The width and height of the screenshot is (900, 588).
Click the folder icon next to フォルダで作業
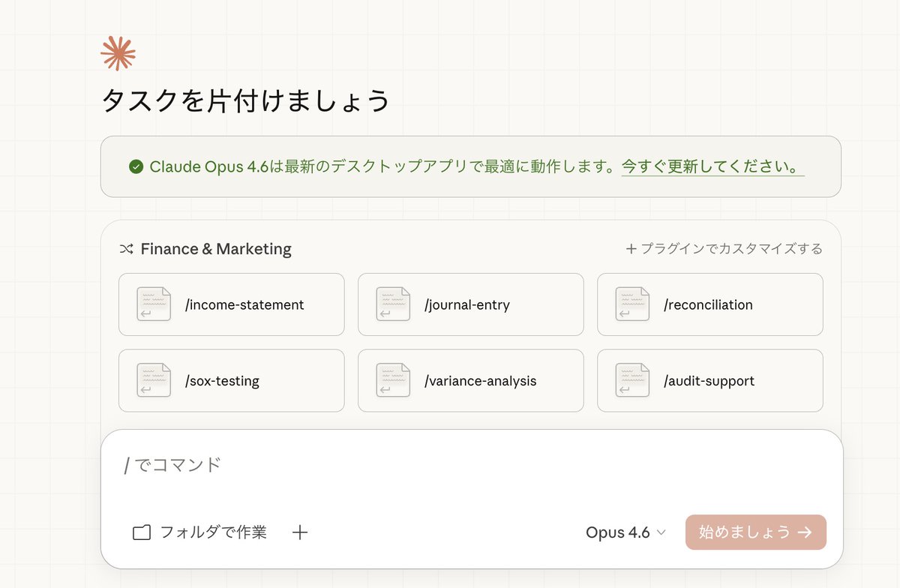pos(142,532)
